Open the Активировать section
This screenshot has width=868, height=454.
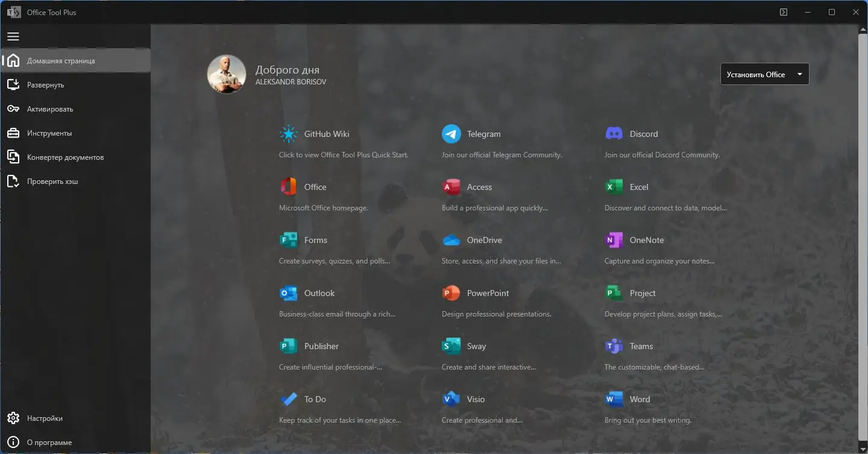click(x=75, y=109)
